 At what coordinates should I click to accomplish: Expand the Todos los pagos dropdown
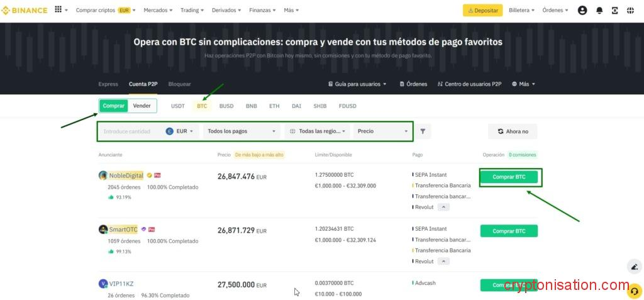(242, 131)
